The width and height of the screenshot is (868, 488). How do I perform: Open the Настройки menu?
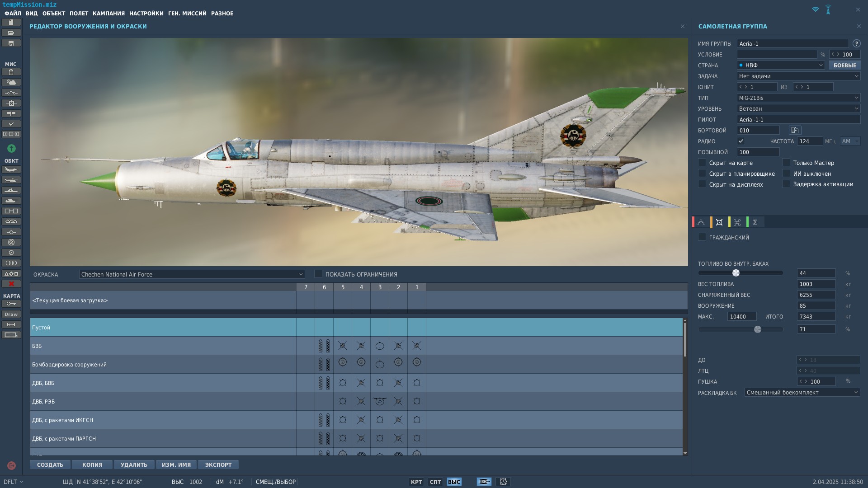click(146, 14)
